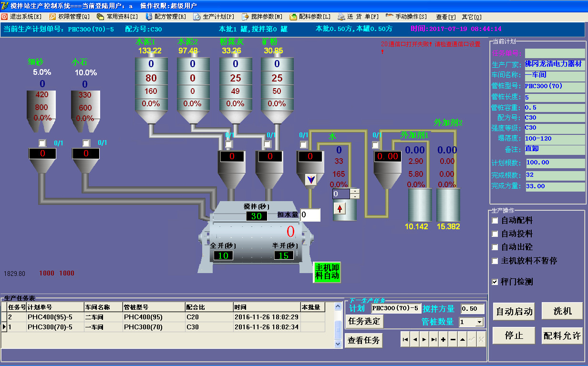Click the green 主机卸料自动 button
The width and height of the screenshot is (588, 366).
(x=327, y=272)
